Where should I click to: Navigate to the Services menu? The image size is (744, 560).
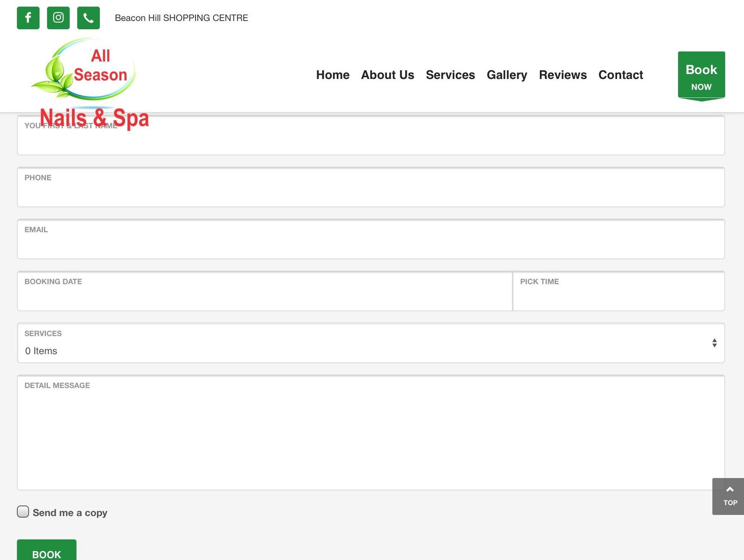[x=450, y=75]
